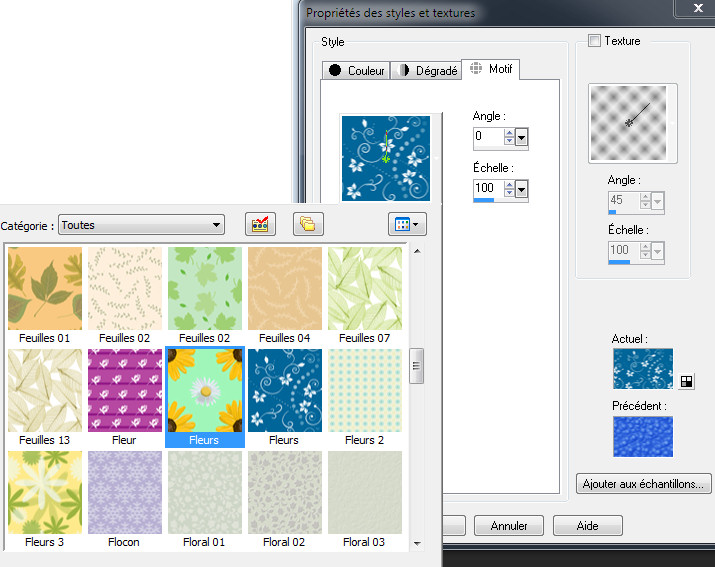Click the pattern Angle input field
This screenshot has height=567, width=715.
pos(488,137)
